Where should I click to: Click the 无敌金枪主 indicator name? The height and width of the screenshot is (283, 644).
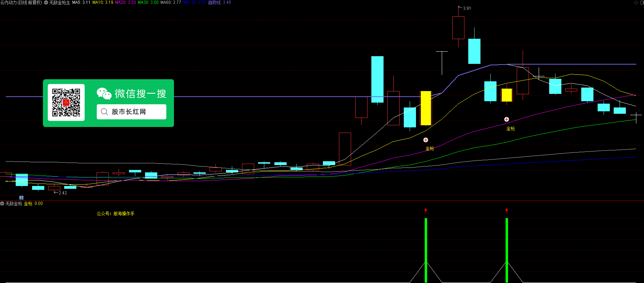[60, 2]
